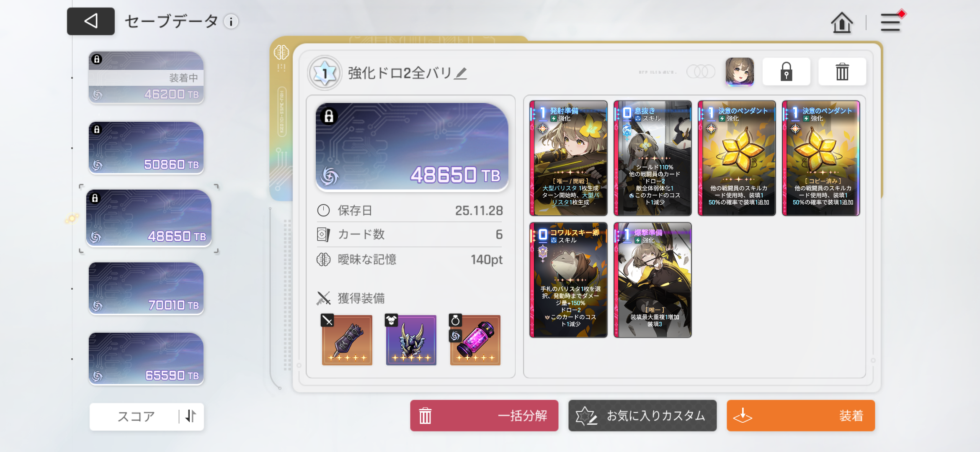980x452 pixels.
Task: Toggle the three-ring link indicator
Action: [701, 72]
